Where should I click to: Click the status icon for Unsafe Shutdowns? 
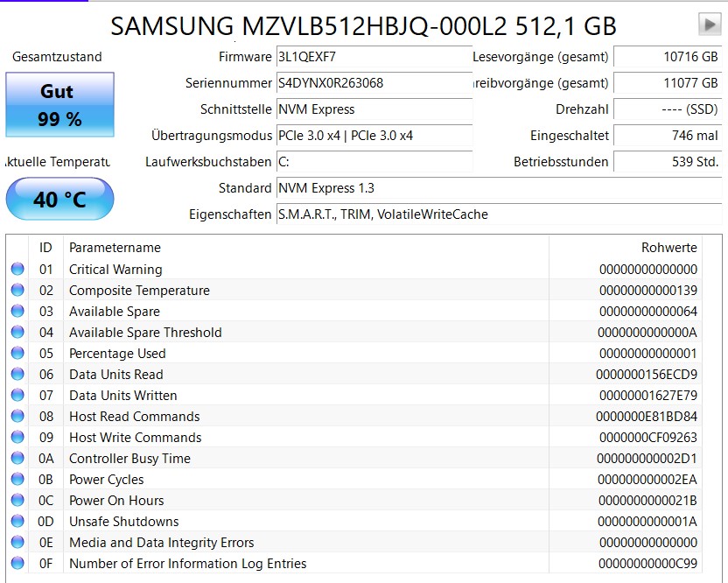[x=17, y=521]
